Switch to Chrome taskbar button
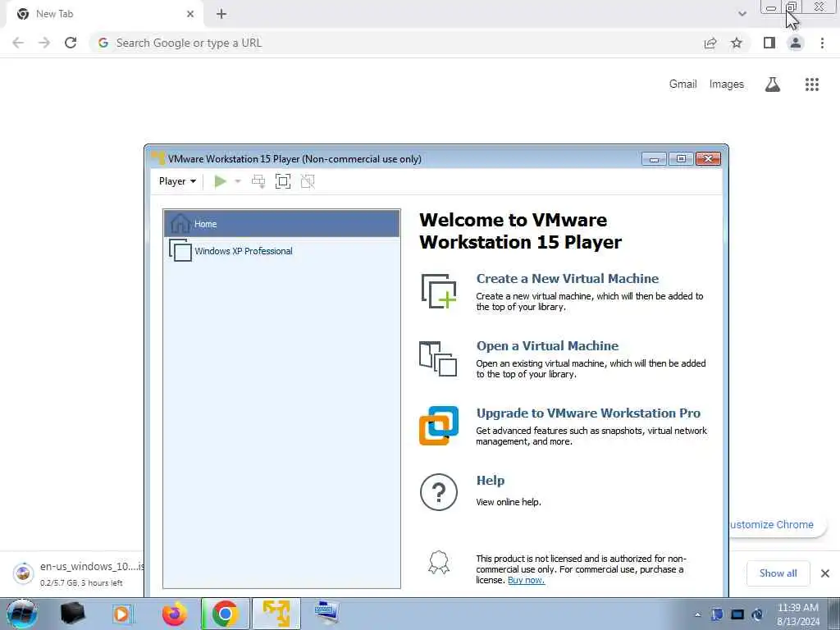 point(225,614)
